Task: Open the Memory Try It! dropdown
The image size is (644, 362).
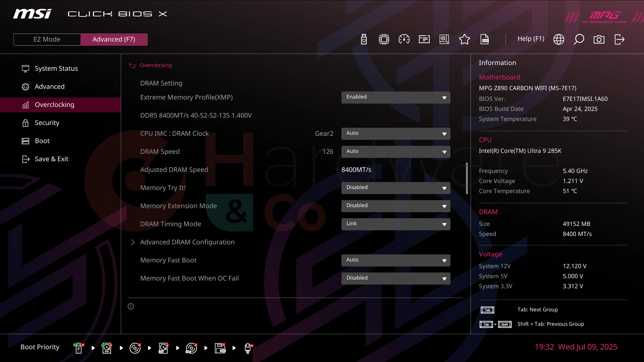Action: click(396, 188)
